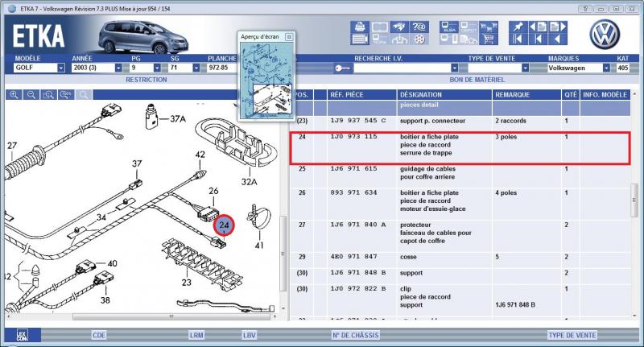Open the RECHERCHE I.V. dropdown arrow

point(454,68)
